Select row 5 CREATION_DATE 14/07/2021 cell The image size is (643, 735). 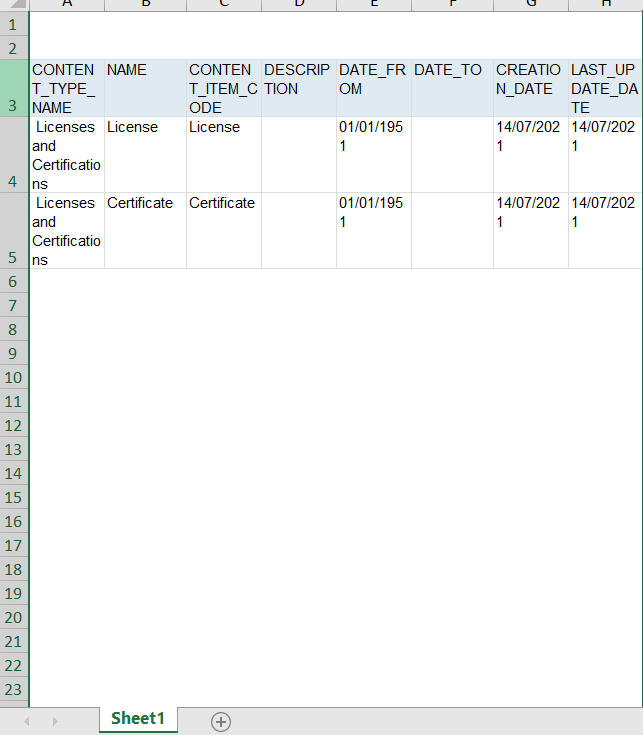click(x=531, y=231)
